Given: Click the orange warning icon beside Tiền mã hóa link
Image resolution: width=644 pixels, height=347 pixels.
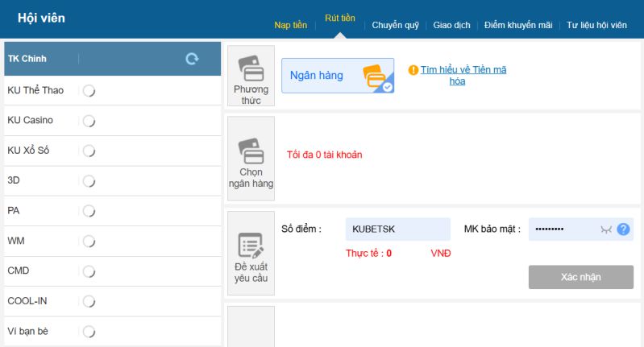Looking at the screenshot, I should click(413, 70).
